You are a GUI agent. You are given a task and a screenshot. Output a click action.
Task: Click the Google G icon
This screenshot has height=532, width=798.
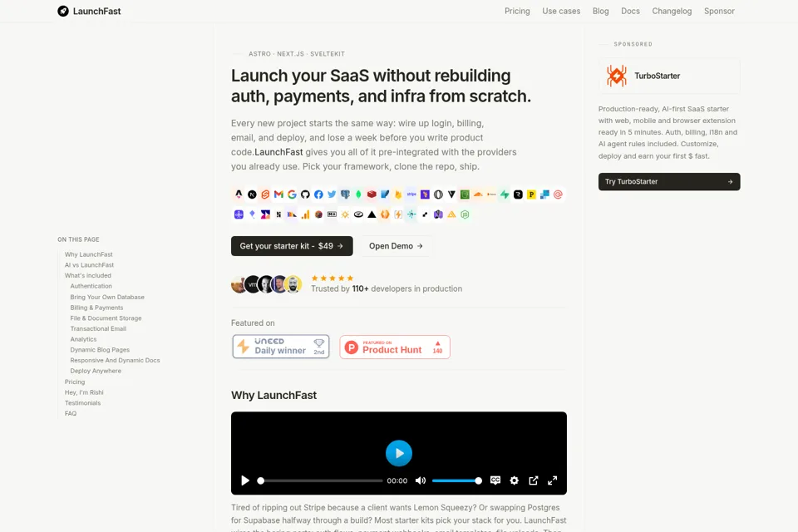[292, 194]
